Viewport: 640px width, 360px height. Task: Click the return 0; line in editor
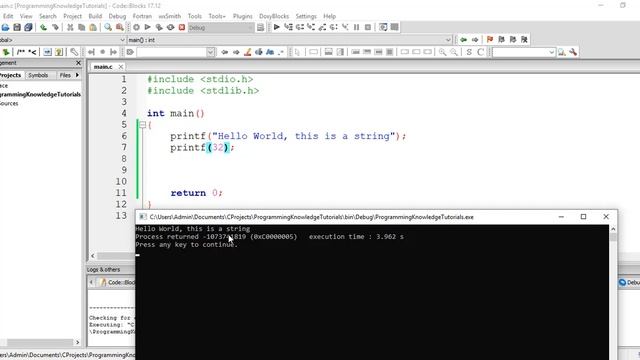[197, 193]
